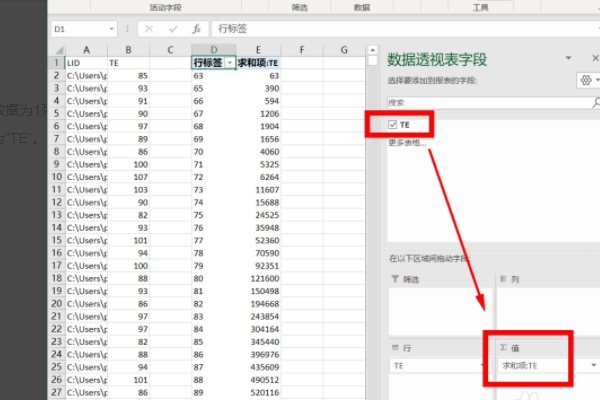
Task: Click the select-all corner of the worksheet
Action: (x=58, y=50)
